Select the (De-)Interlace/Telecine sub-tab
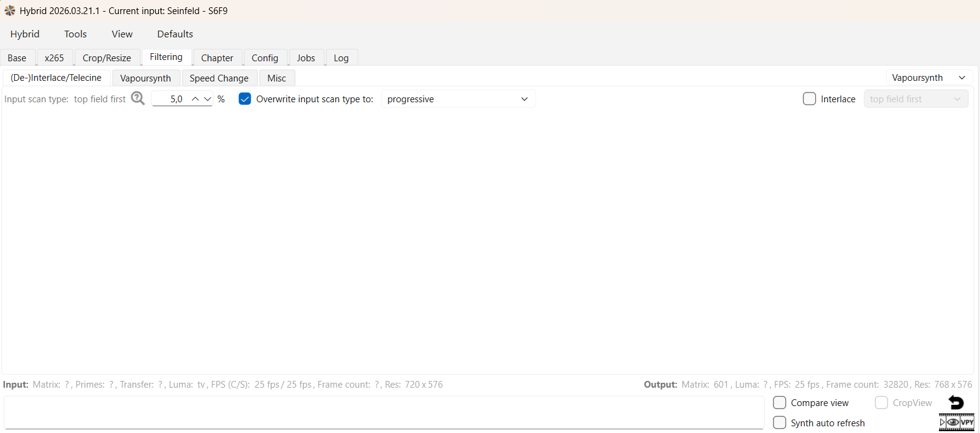Image resolution: width=980 pixels, height=433 pixels. (56, 78)
